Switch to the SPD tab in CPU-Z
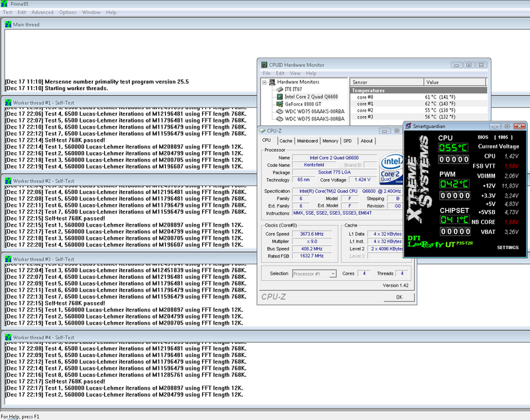Viewport: 530px width, 420px height. (347, 141)
